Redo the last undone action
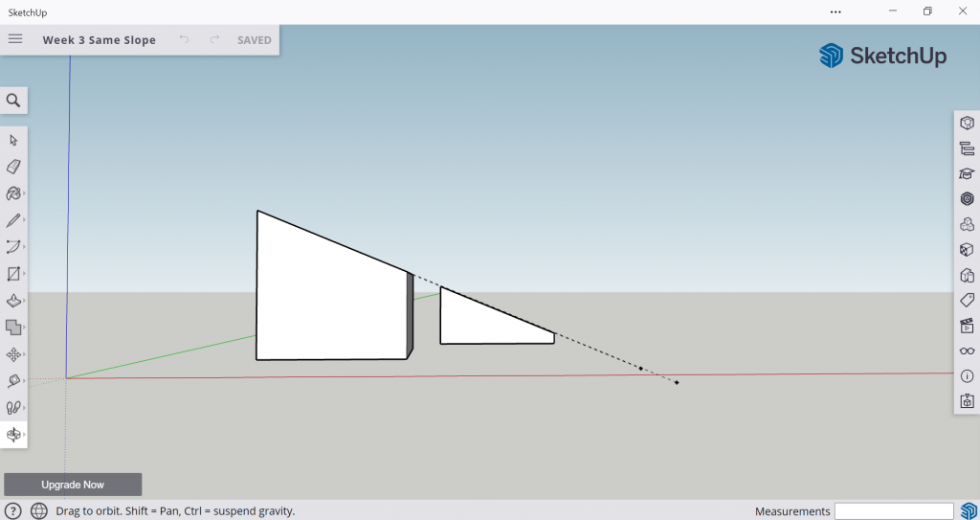Viewport: 980px width, 520px height. click(x=214, y=39)
